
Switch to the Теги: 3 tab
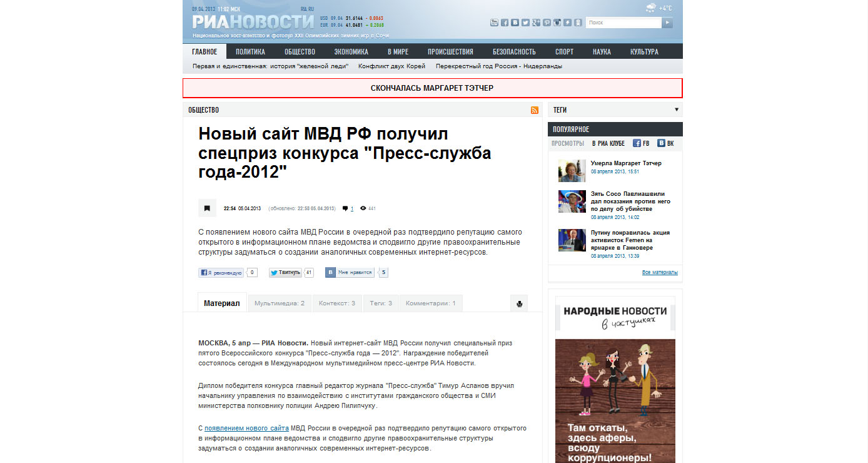point(381,303)
